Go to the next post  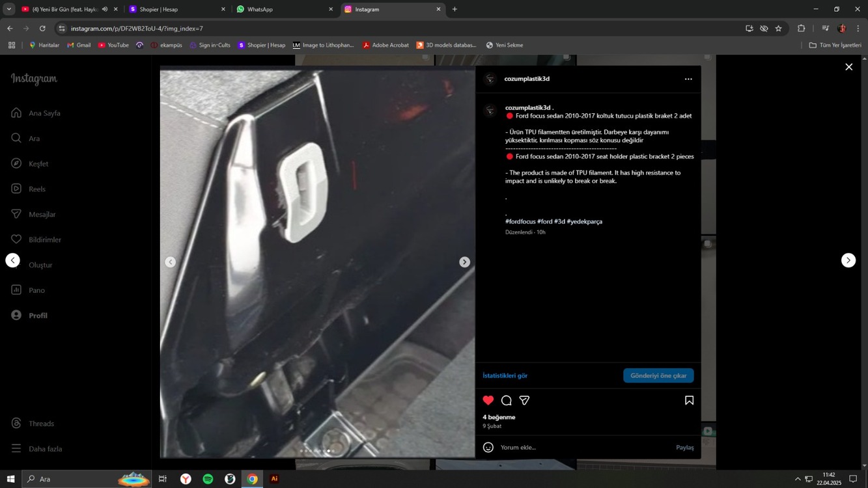click(x=848, y=260)
